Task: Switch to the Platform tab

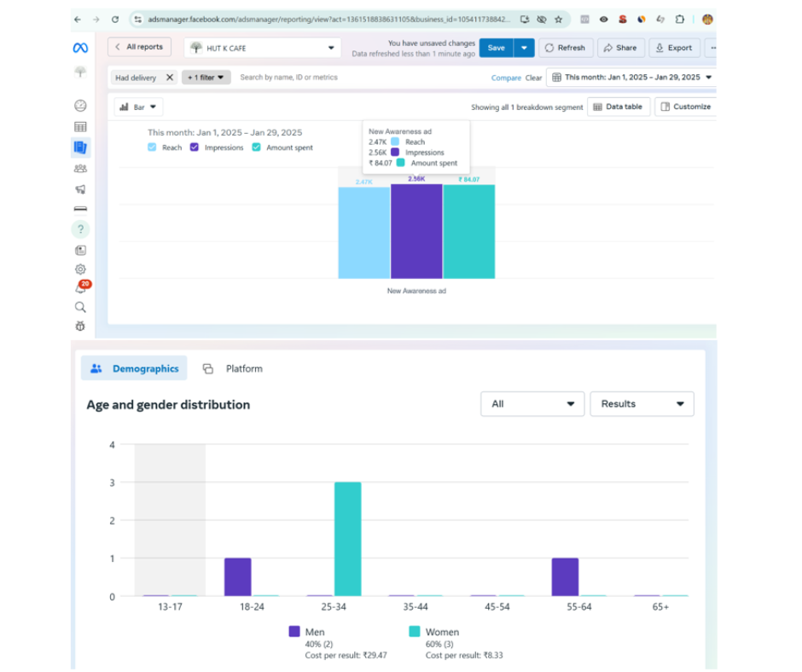Action: (x=233, y=368)
